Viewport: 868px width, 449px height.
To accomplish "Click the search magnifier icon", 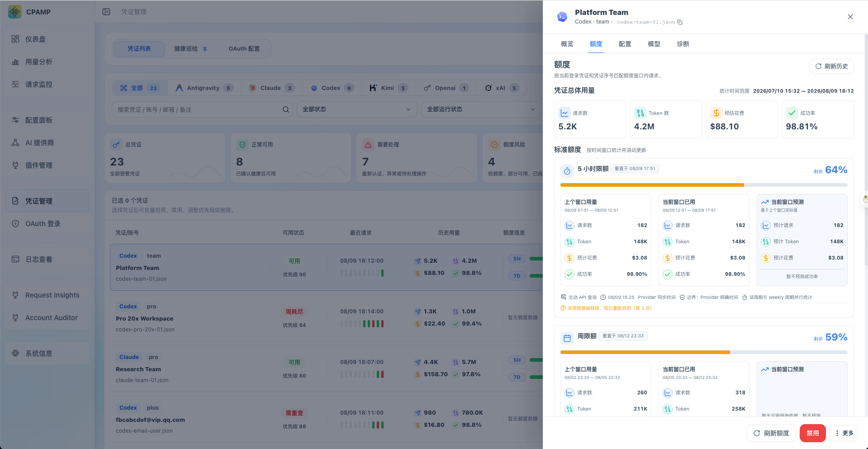I will (286, 109).
